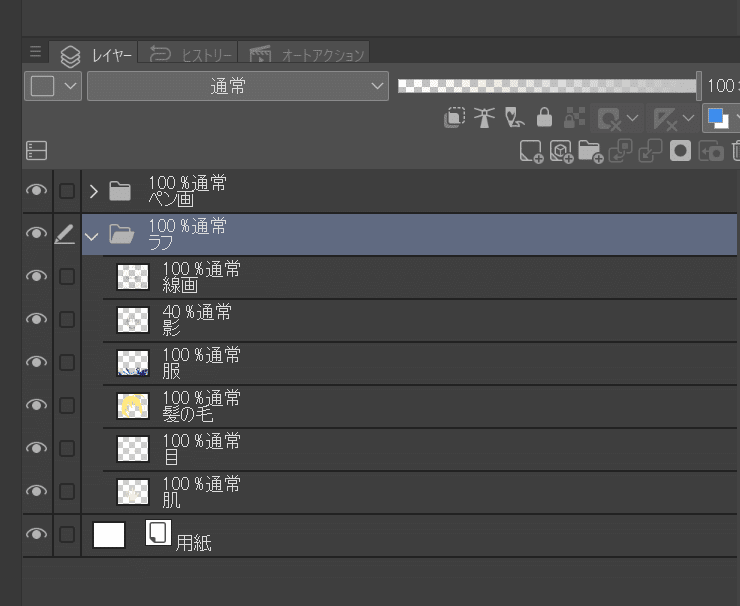740x606 pixels.
Task: Open the palette color dropdown
Action: click(x=53, y=86)
